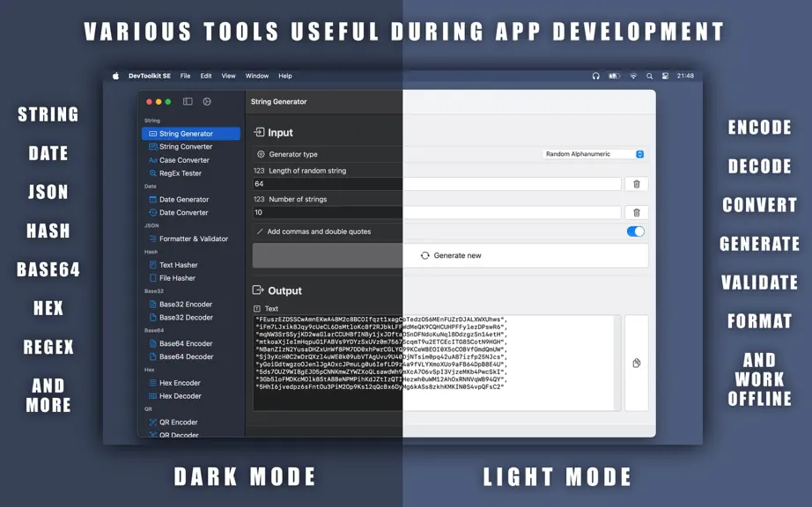Open RegEx Tester tool
The height and width of the screenshot is (507, 812).
[x=180, y=173]
